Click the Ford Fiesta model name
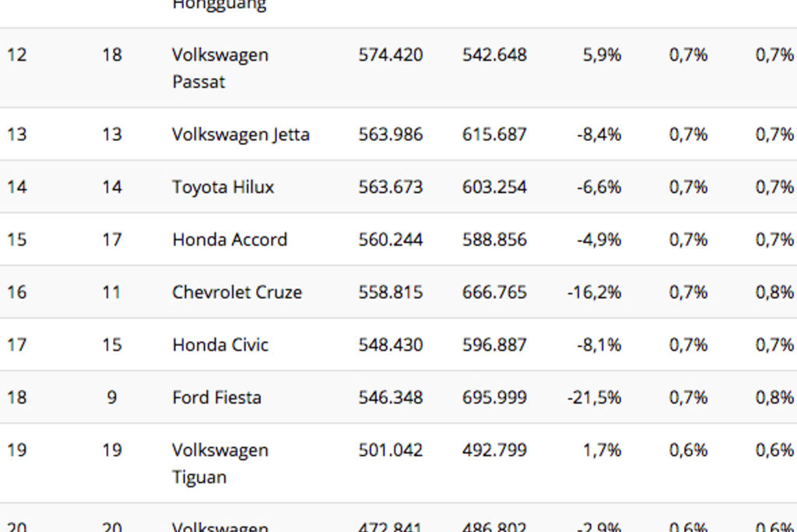The image size is (797, 532). [216, 397]
